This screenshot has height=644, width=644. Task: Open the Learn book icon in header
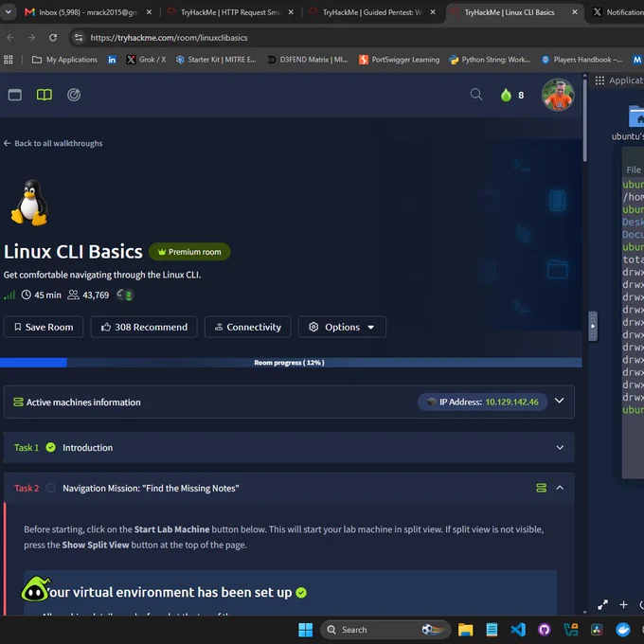point(45,95)
